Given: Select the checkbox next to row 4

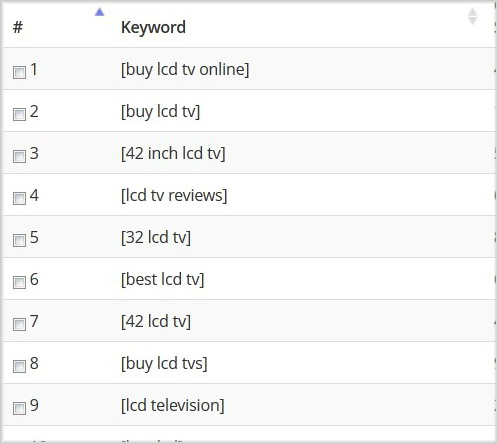Looking at the screenshot, I should [19, 198].
